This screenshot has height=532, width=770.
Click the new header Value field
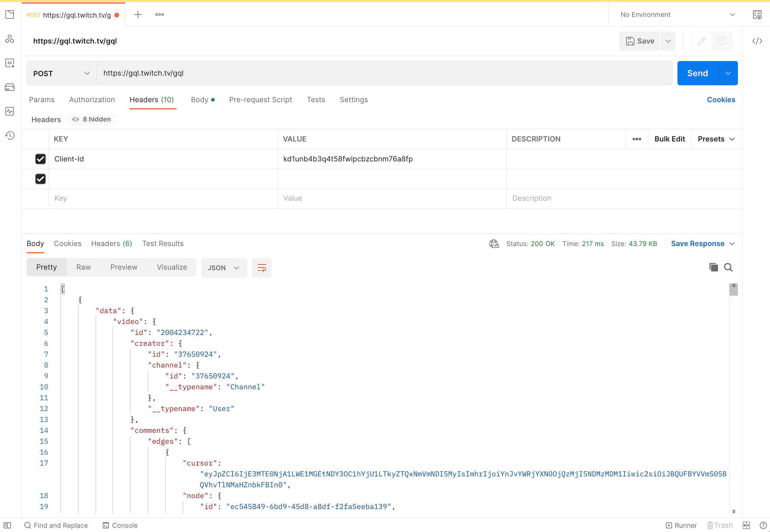point(392,199)
